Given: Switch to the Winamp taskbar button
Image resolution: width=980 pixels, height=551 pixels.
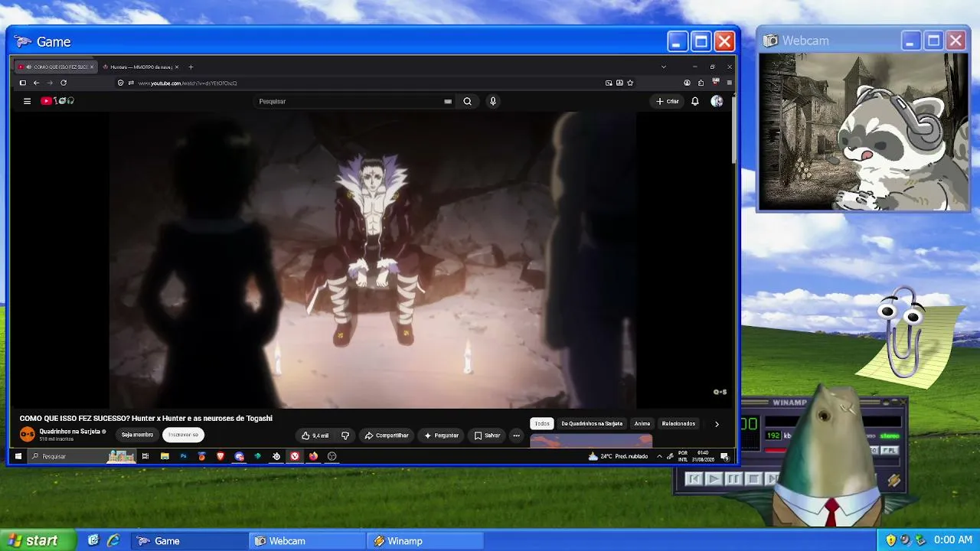Looking at the screenshot, I should click(425, 541).
